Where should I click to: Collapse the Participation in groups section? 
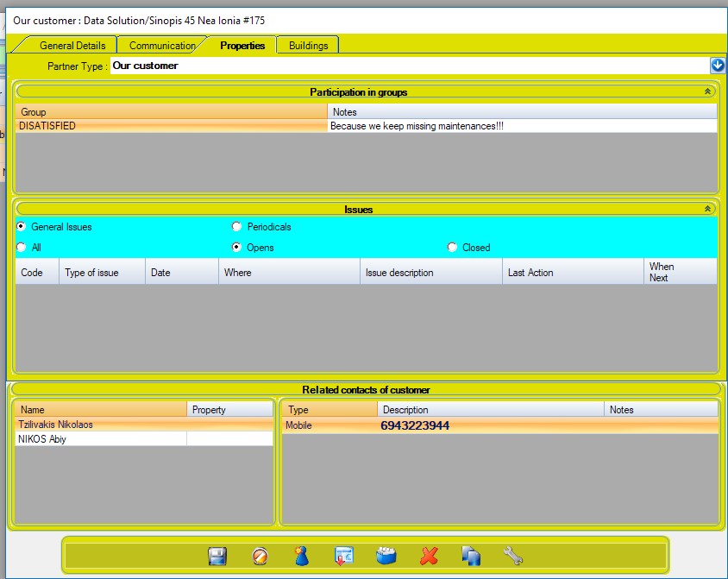[x=707, y=91]
